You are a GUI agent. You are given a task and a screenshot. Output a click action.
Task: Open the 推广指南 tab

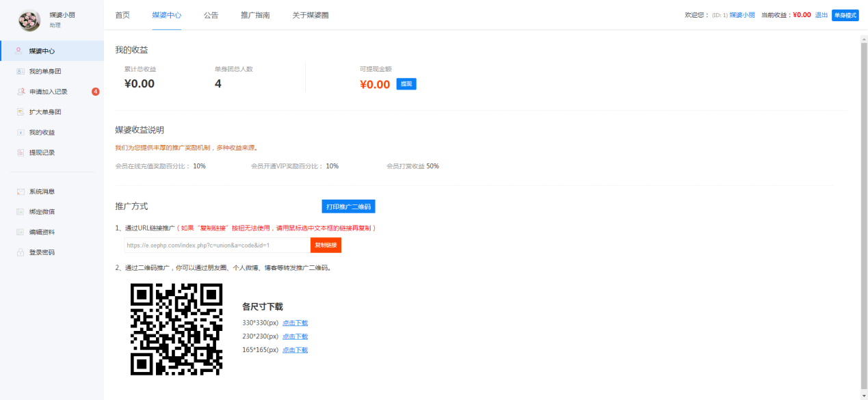click(256, 15)
